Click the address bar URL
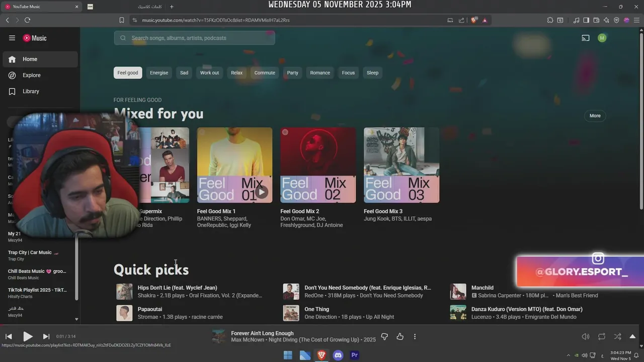644x362 pixels. tap(216, 20)
